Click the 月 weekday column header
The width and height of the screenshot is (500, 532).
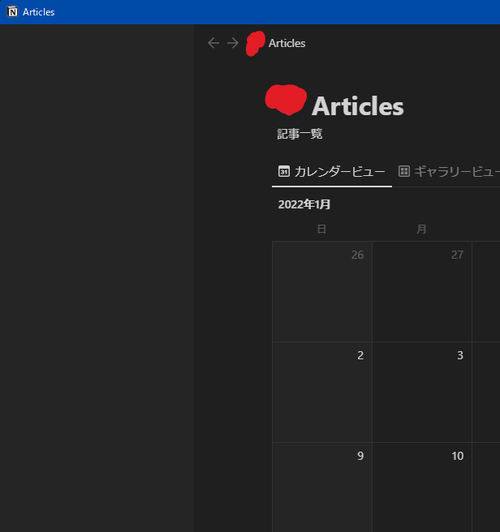pos(421,229)
